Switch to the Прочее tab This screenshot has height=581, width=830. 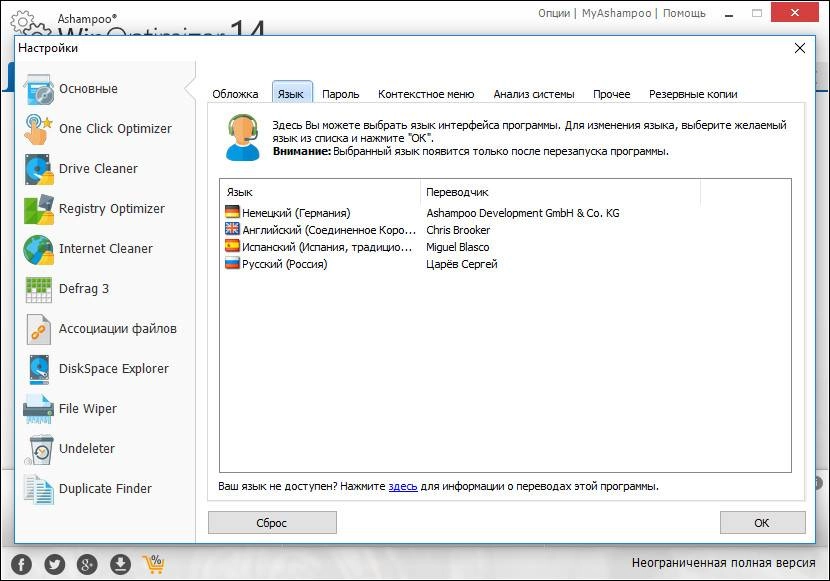pos(611,94)
